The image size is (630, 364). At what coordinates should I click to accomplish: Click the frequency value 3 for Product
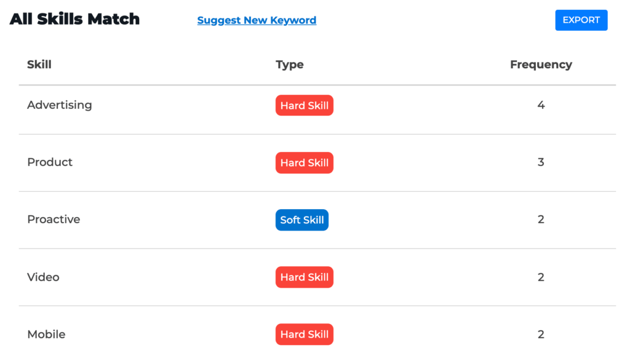click(541, 162)
